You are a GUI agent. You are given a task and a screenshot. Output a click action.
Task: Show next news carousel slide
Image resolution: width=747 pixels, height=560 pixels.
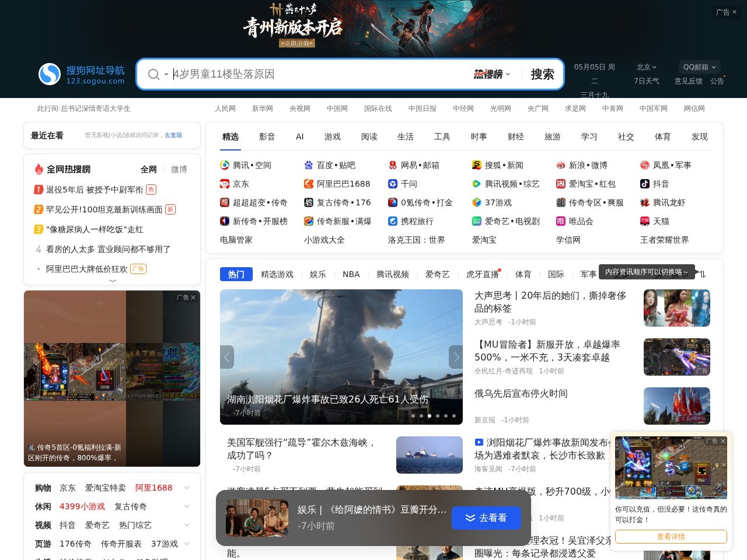[456, 357]
